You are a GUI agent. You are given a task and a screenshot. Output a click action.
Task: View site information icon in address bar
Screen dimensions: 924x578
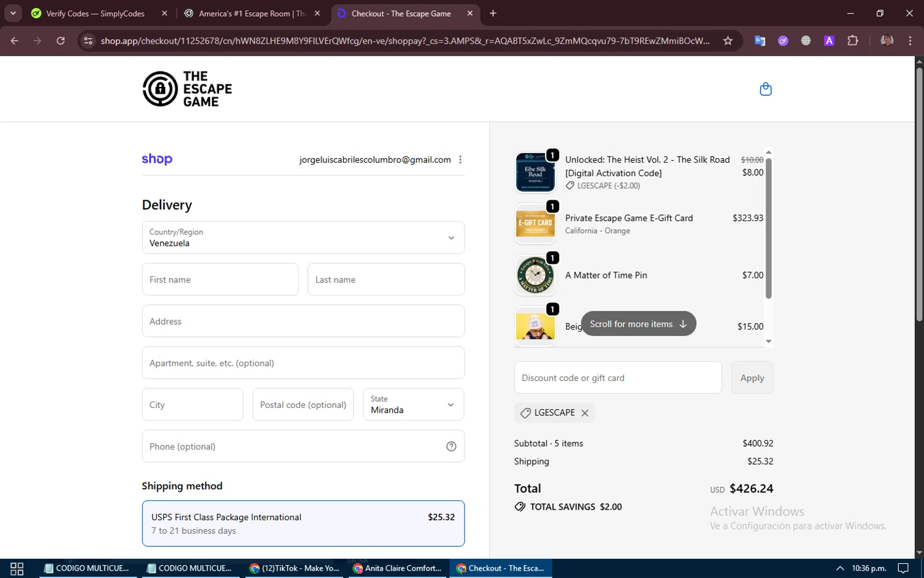click(88, 41)
